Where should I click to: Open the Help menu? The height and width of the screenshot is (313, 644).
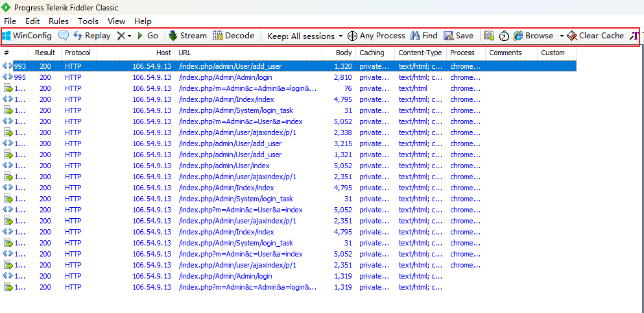click(x=143, y=21)
